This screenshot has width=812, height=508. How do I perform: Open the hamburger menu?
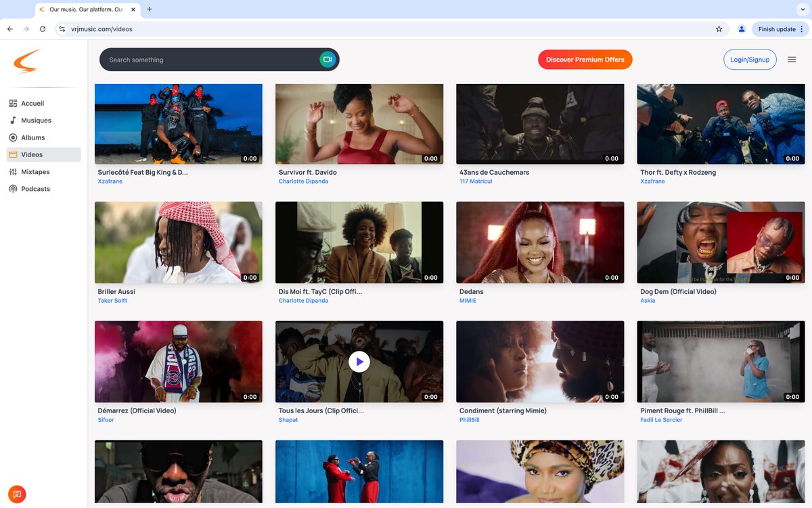point(792,60)
